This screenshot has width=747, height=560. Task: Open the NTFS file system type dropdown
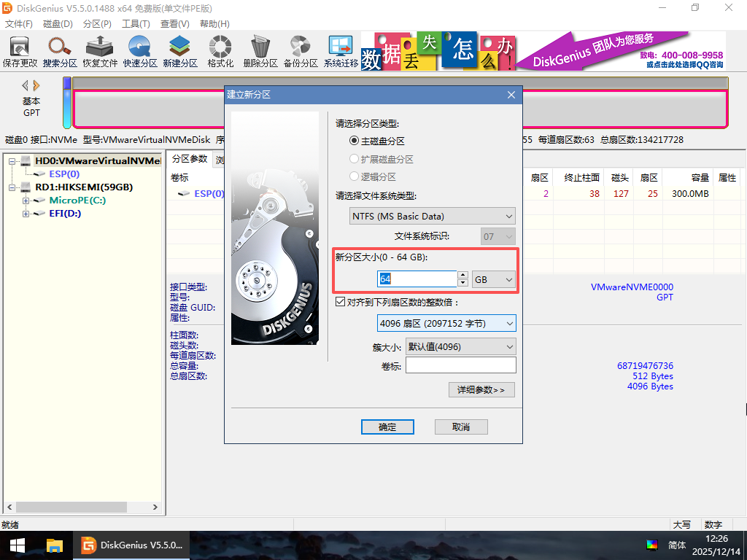pyautogui.click(x=433, y=216)
